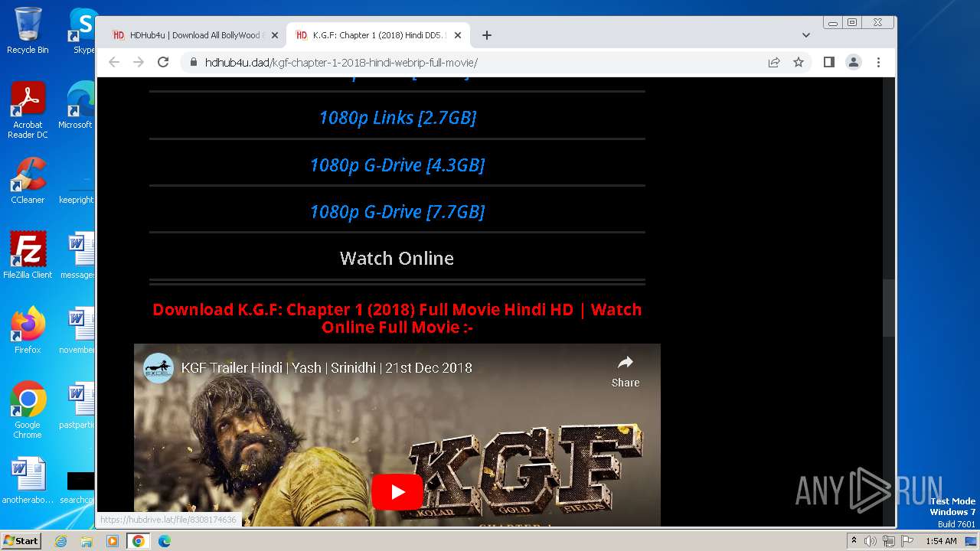The image size is (980, 551).
Task: Click the page vertical scrollbar thumb
Action: pyautogui.click(x=888, y=308)
